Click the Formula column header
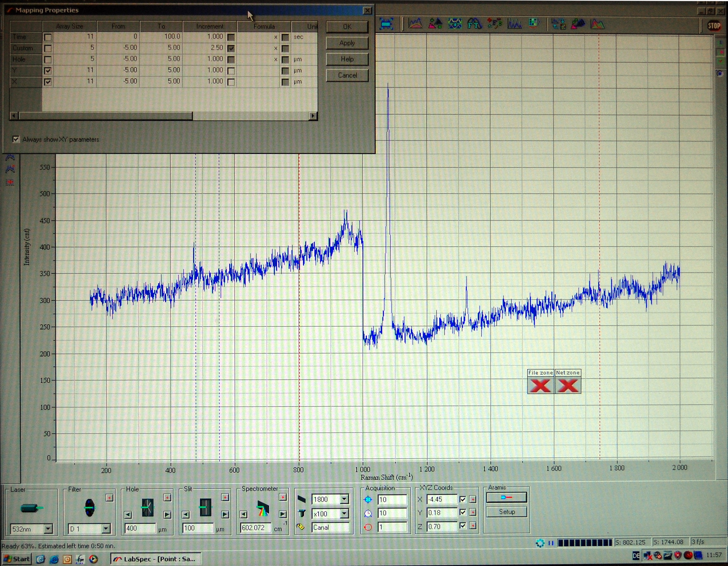This screenshot has width=728, height=566. pos(264,26)
